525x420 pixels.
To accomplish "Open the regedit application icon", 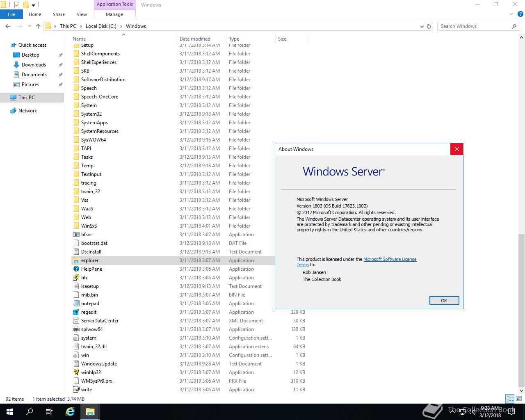I will (x=76, y=312).
